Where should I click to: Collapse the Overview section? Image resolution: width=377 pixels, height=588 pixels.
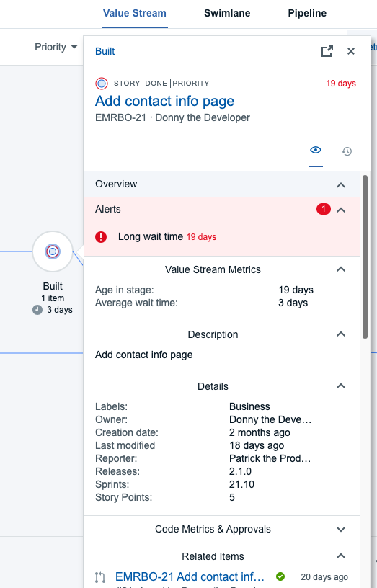pyautogui.click(x=341, y=185)
